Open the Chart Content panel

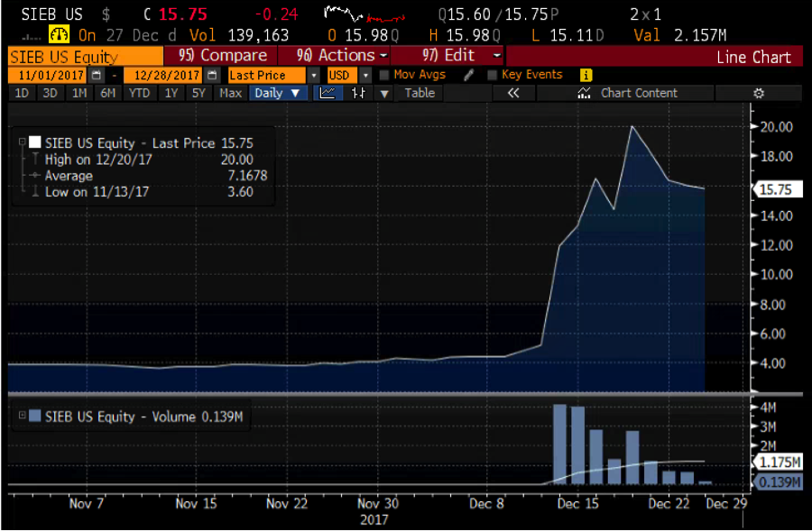[x=628, y=93]
